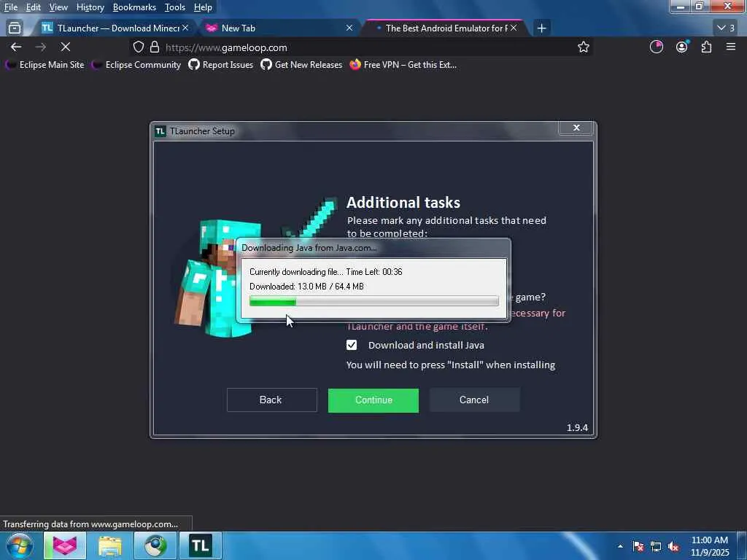
Task: Click the muted volume tray icon
Action: (x=673, y=546)
